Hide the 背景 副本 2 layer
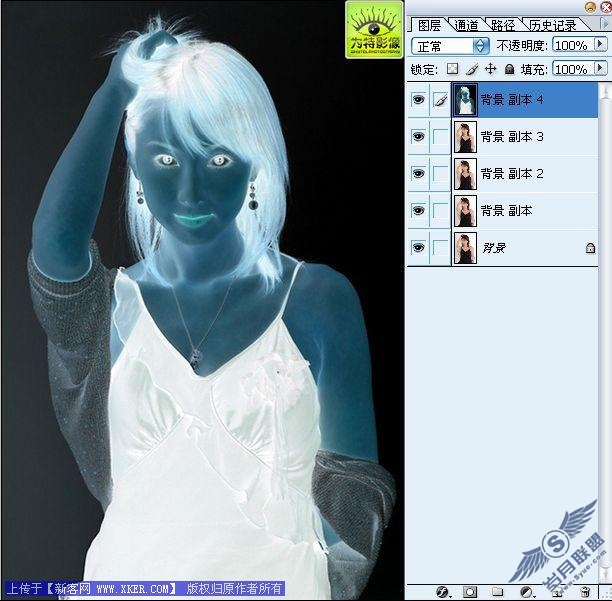 tap(418, 173)
